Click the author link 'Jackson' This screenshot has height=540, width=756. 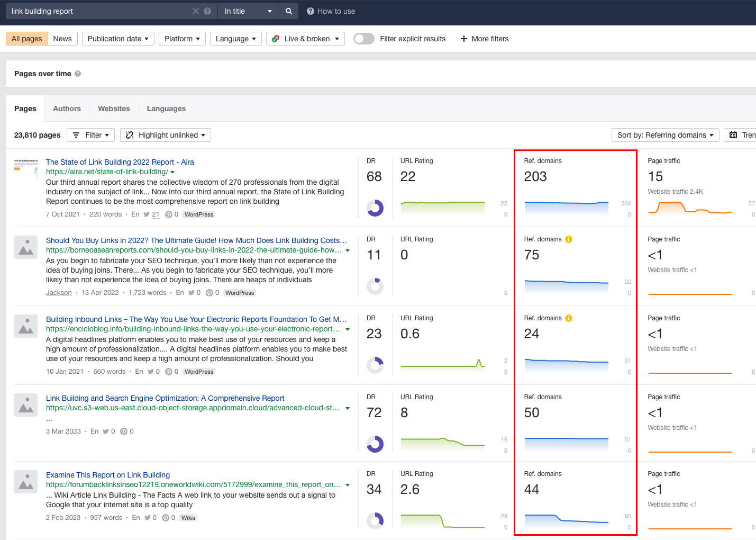[x=58, y=292]
